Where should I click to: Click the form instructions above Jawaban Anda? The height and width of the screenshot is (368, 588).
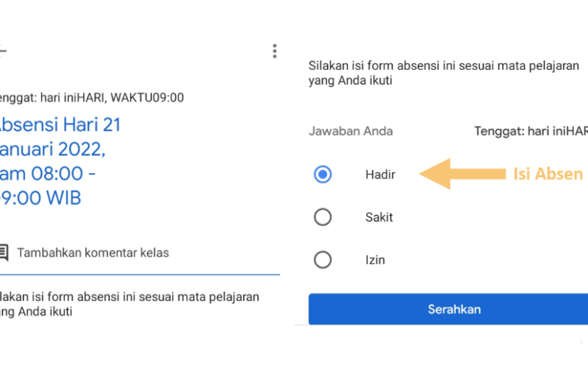click(444, 73)
